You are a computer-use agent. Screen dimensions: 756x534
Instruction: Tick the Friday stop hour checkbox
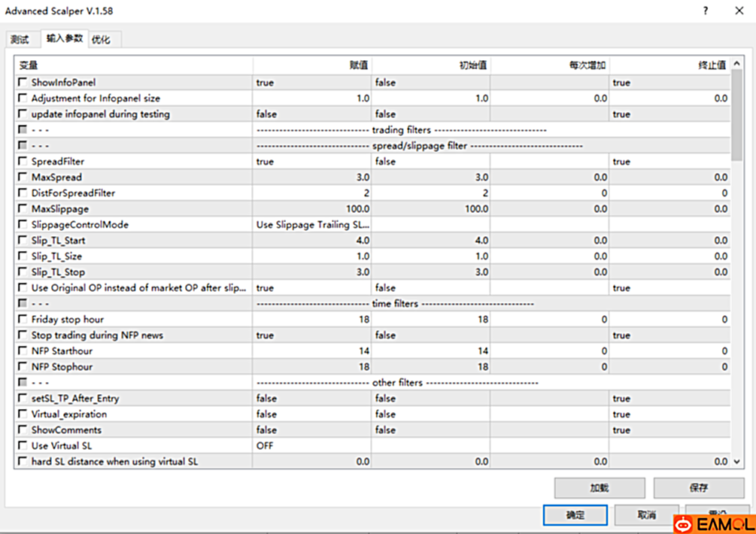click(x=23, y=320)
